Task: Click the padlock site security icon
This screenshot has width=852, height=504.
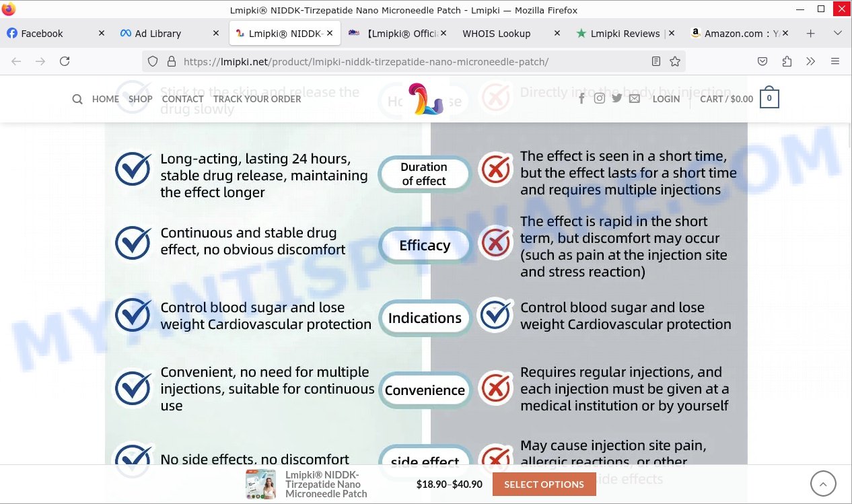Action: 171,61
